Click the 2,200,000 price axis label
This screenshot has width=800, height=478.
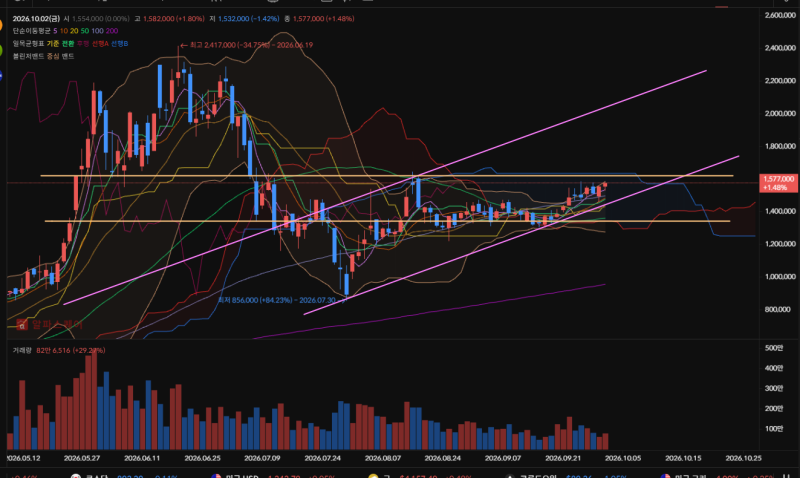[780, 81]
